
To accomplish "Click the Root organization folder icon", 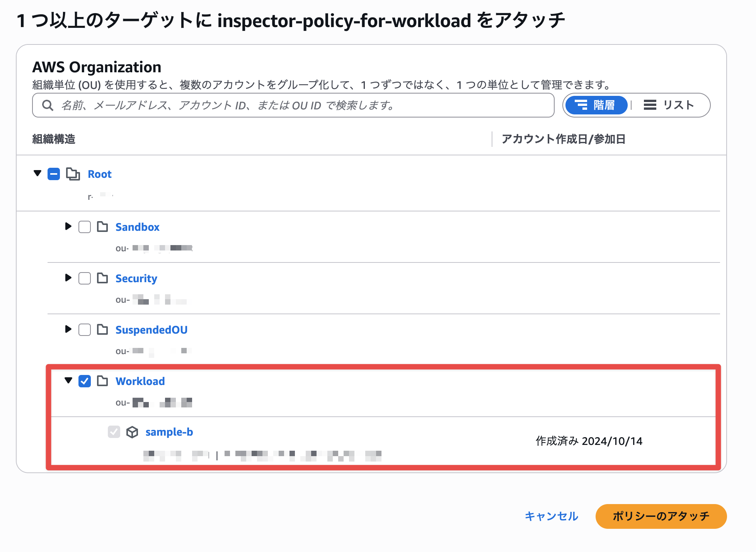I will coord(73,174).
